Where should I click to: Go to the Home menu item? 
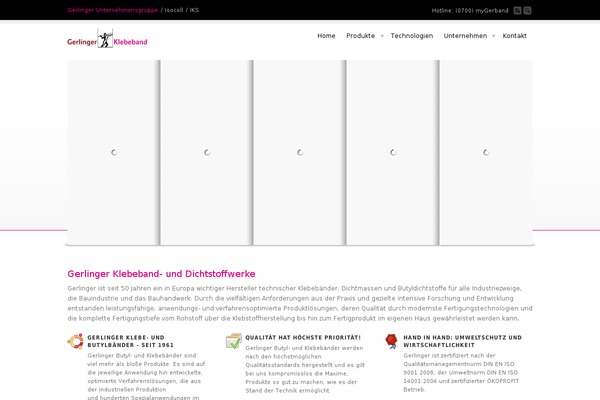pyautogui.click(x=326, y=36)
